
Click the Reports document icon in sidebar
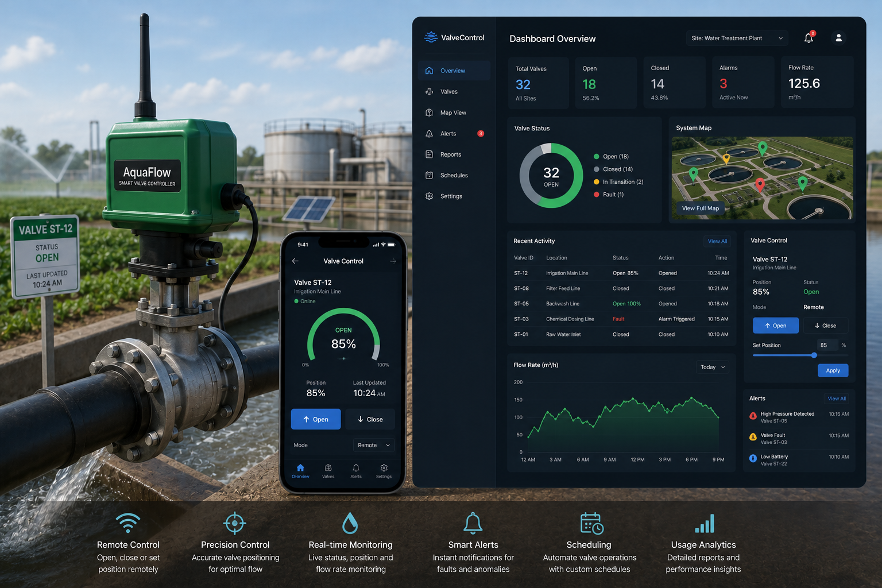pos(429,154)
